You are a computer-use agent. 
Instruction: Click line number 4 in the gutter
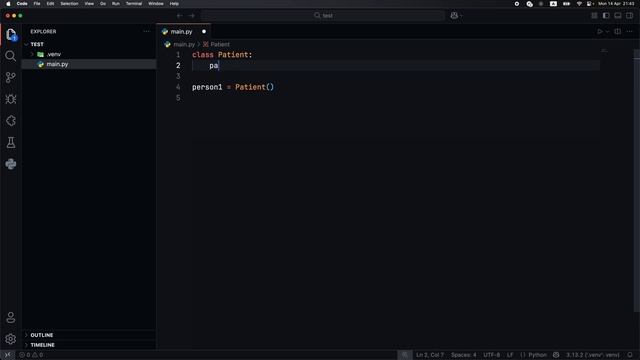coord(178,87)
